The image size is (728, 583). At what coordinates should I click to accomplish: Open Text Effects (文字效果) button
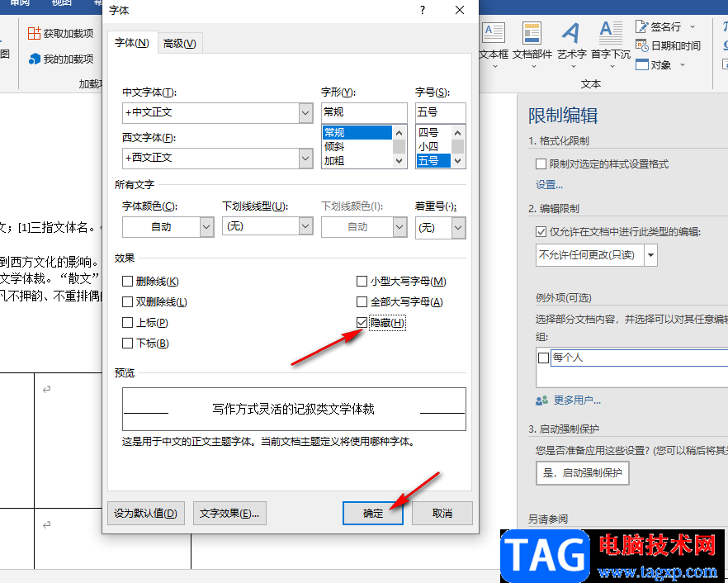point(229,514)
